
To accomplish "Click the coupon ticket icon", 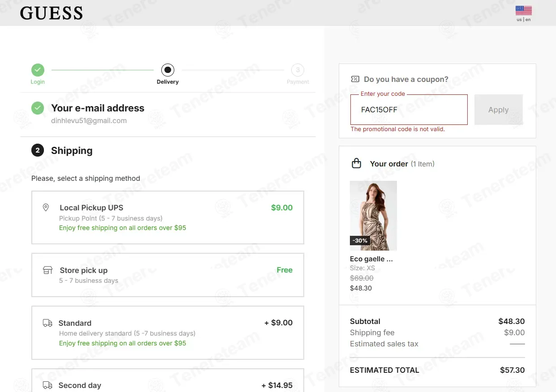I will pyautogui.click(x=355, y=79).
